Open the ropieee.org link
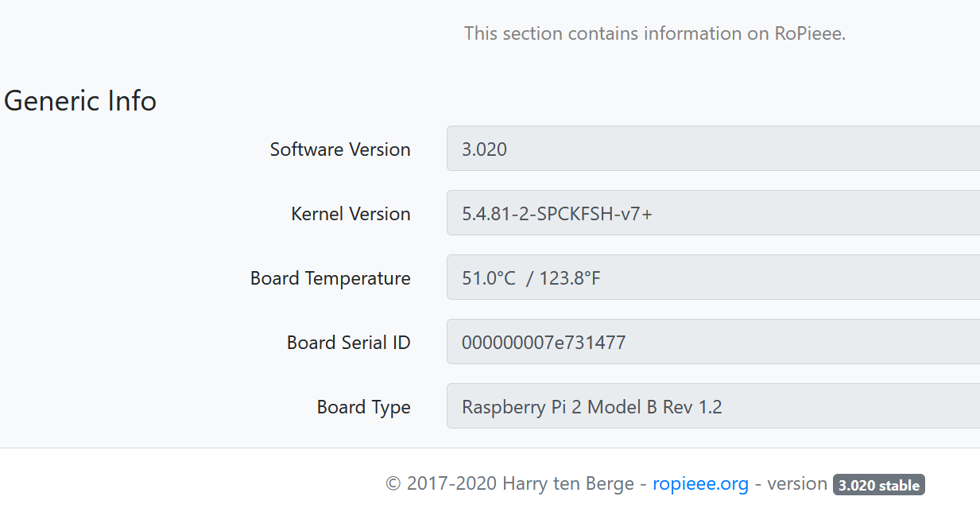Image resolution: width=980 pixels, height=512 pixels. pos(700,483)
